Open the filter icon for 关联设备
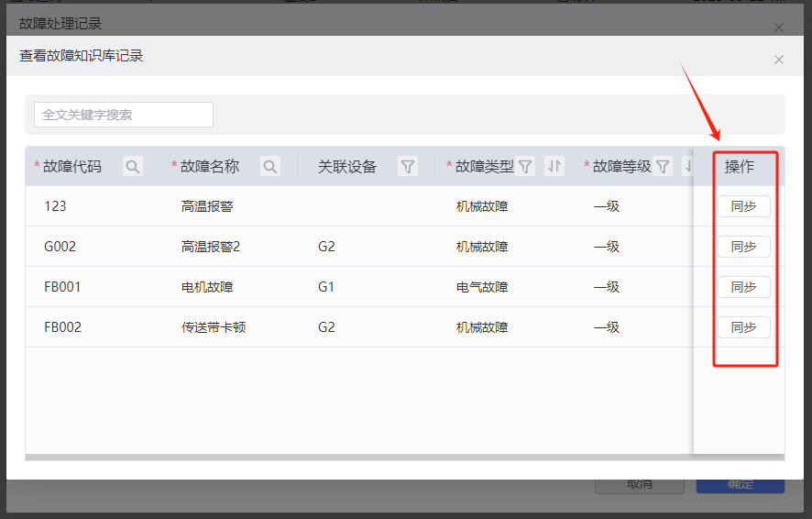The image size is (812, 519). coord(408,166)
